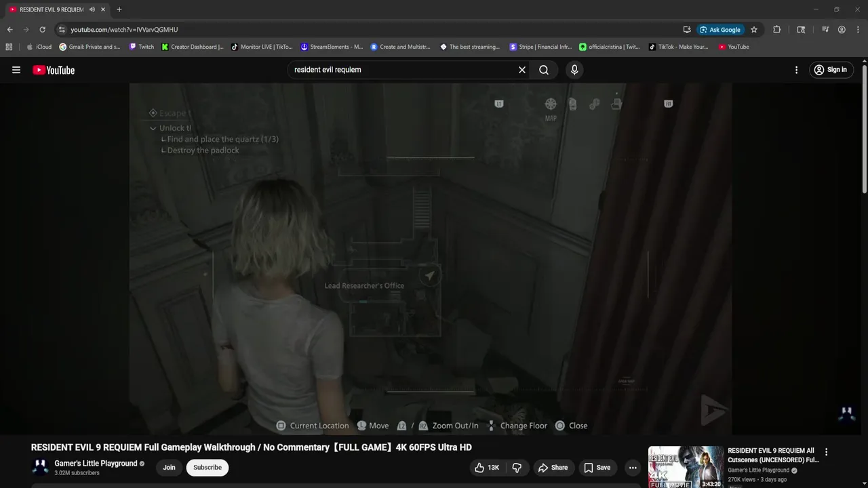The width and height of the screenshot is (868, 488).
Task: Open the Monitor LIVE TikTok bookmark
Action: (262, 47)
